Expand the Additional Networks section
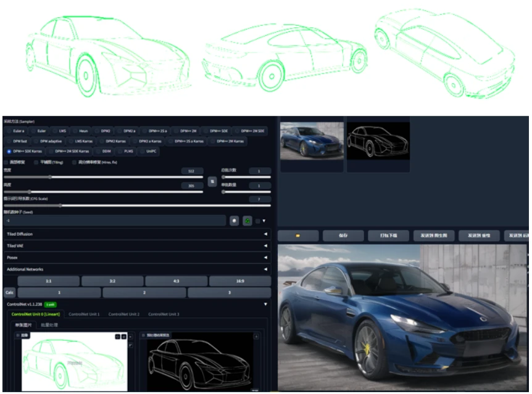 click(137, 269)
